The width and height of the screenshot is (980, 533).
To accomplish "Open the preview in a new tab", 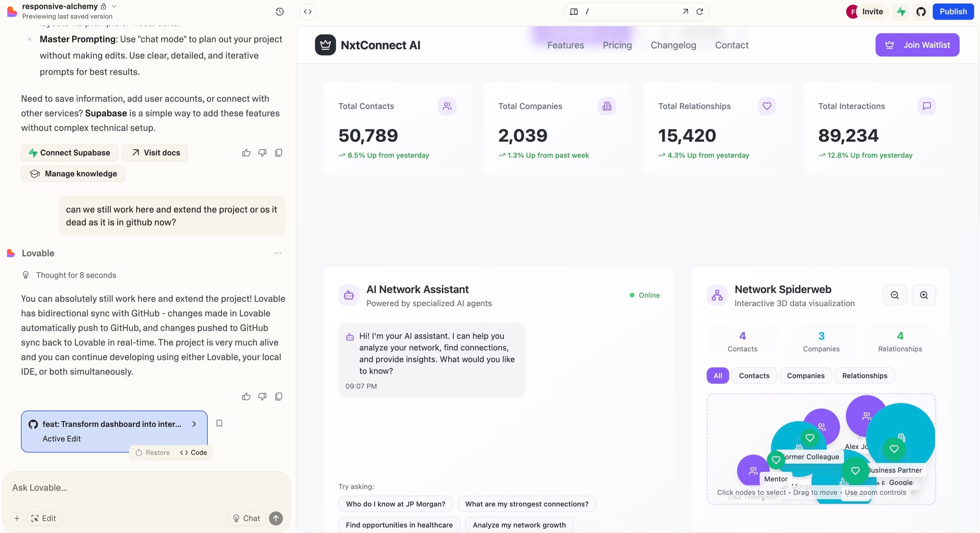I will click(x=686, y=11).
